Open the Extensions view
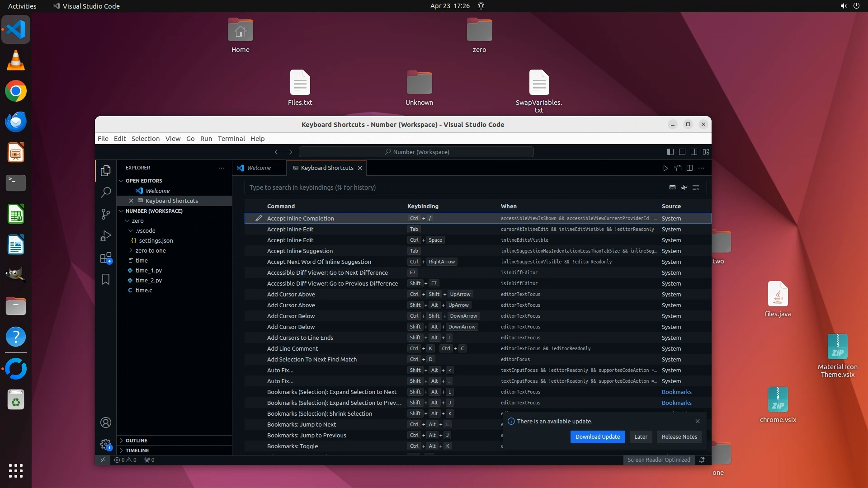 pos(105,258)
